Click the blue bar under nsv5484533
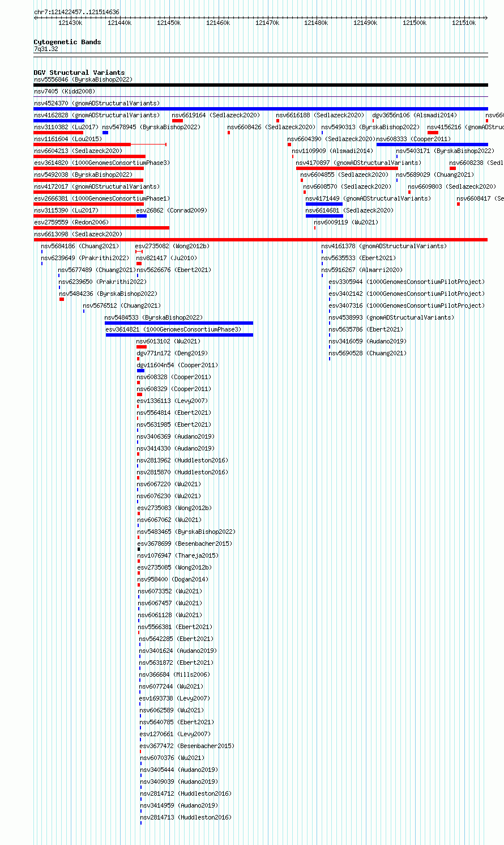Image resolution: width=504 pixels, height=845 pixels. [x=179, y=323]
